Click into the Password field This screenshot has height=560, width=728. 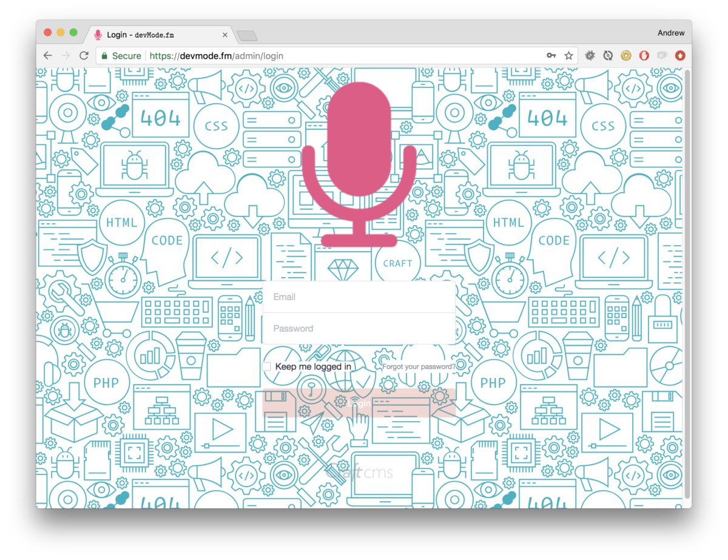coord(359,329)
